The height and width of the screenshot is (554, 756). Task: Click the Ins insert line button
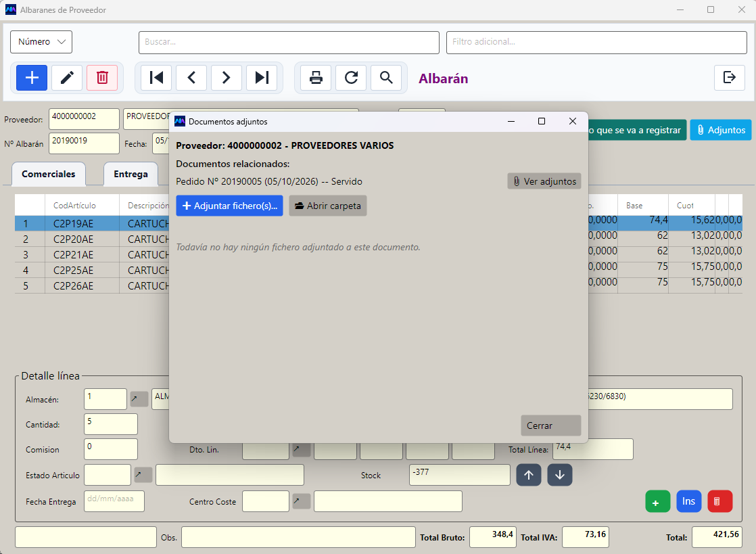click(688, 501)
